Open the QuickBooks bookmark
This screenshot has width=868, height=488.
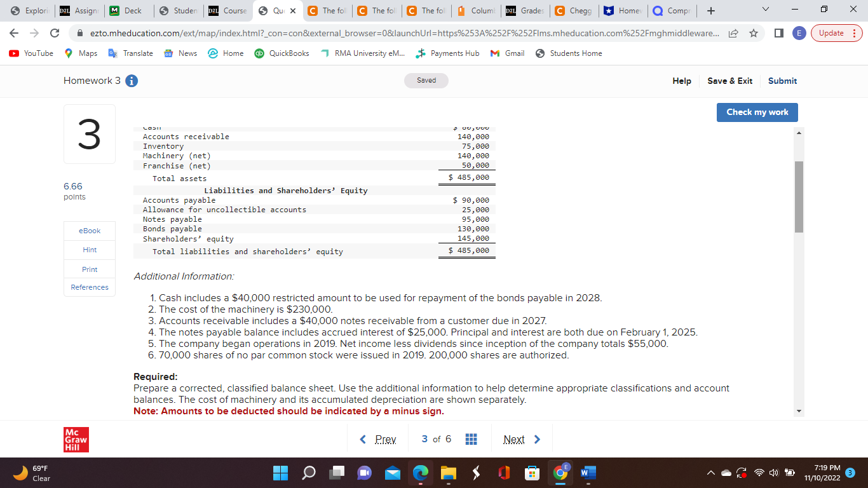tap(281, 53)
